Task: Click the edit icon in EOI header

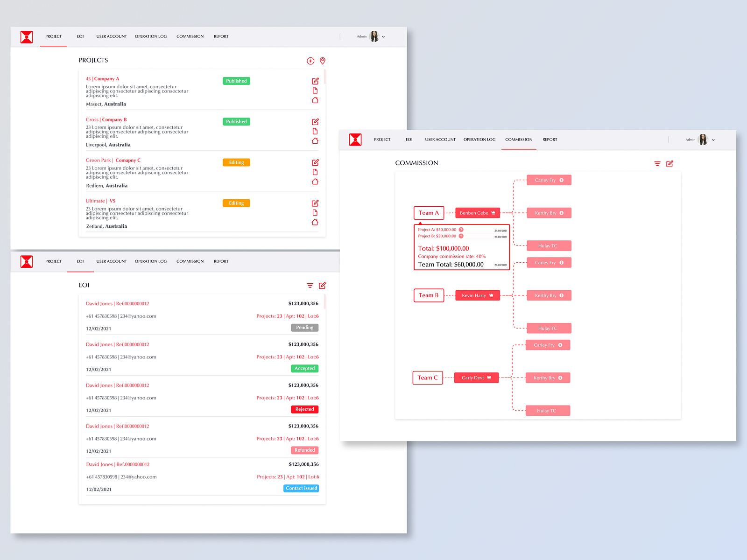Action: [x=322, y=286]
